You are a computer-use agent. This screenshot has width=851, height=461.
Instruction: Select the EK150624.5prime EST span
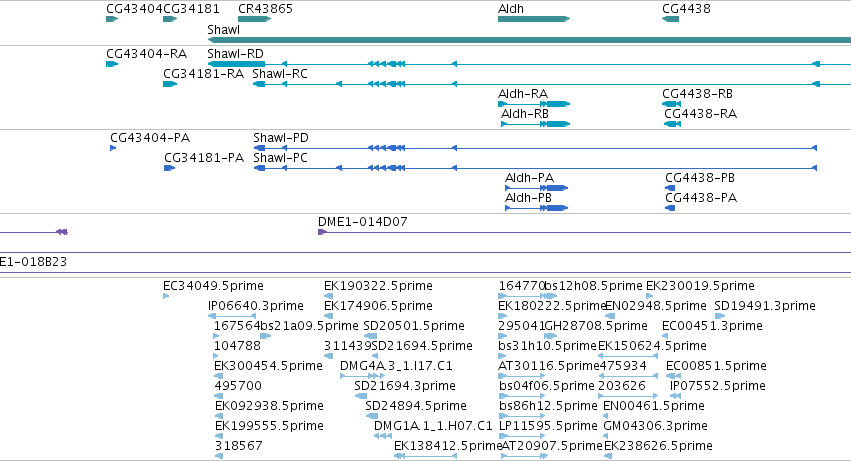(x=627, y=356)
